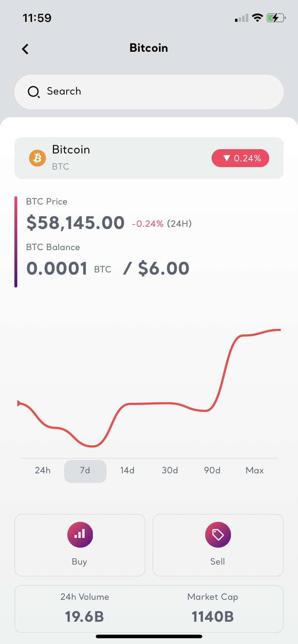Tap the orange Bitcoin logo icon
The width and height of the screenshot is (298, 644).
click(37, 158)
